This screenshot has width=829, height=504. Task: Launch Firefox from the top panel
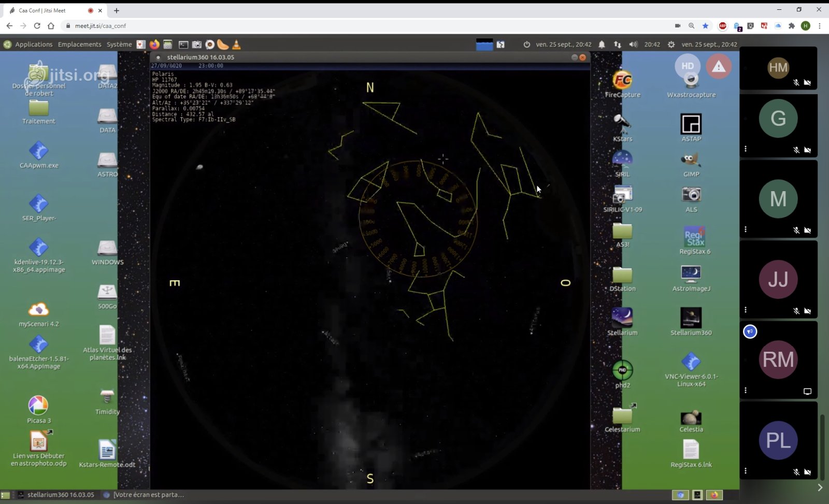click(154, 45)
